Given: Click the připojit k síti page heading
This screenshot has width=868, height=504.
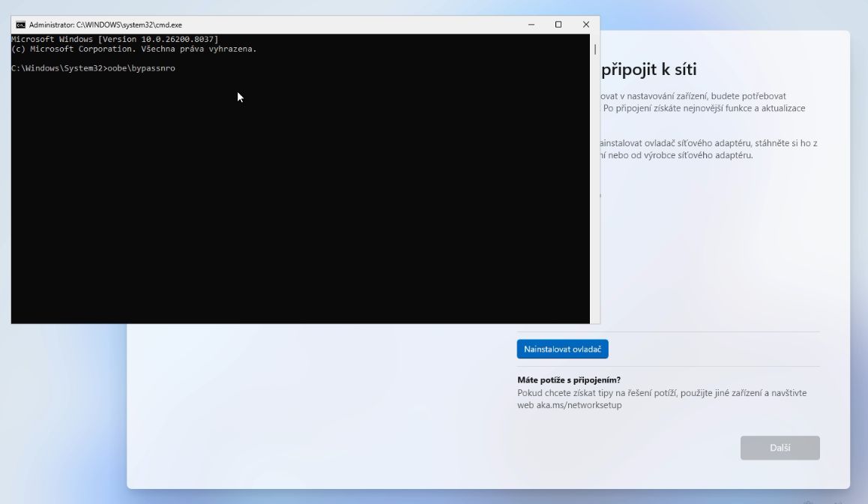Looking at the screenshot, I should (x=647, y=69).
